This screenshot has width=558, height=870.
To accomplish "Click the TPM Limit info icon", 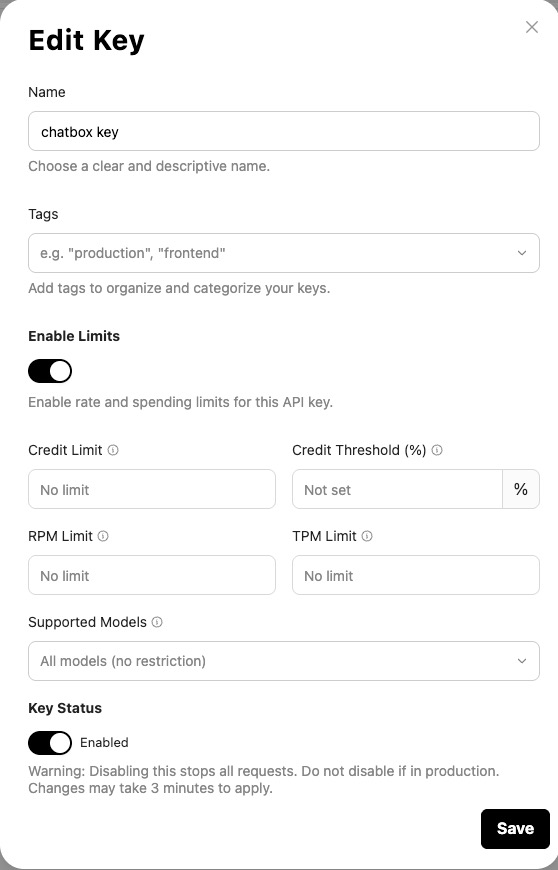I will pos(367,536).
